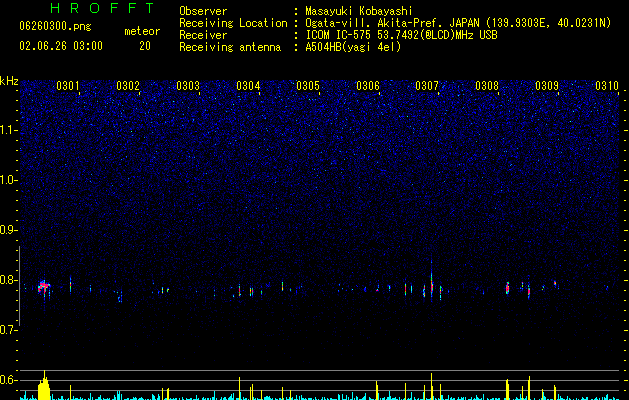Click the 0303 time marker
Image resolution: width=629 pixels, height=400 pixels.
(x=188, y=86)
